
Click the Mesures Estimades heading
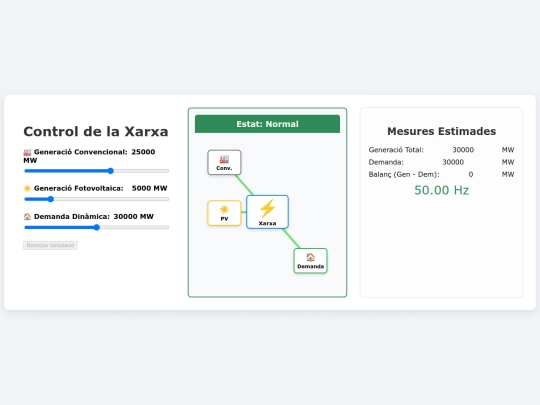[442, 131]
